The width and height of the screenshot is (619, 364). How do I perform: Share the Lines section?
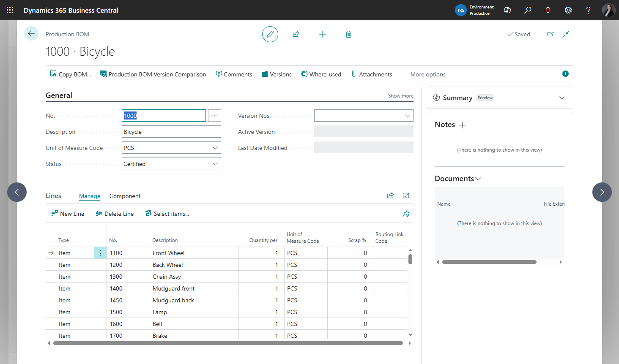click(x=390, y=196)
